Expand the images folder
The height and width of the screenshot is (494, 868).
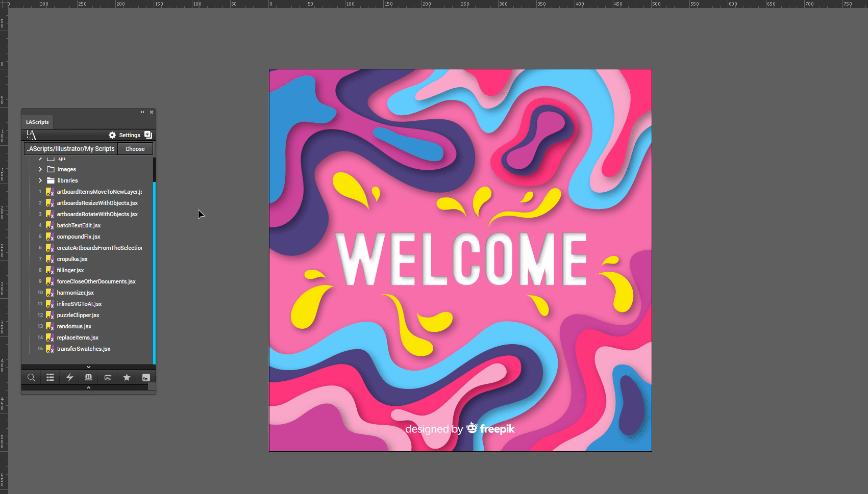pyautogui.click(x=40, y=169)
